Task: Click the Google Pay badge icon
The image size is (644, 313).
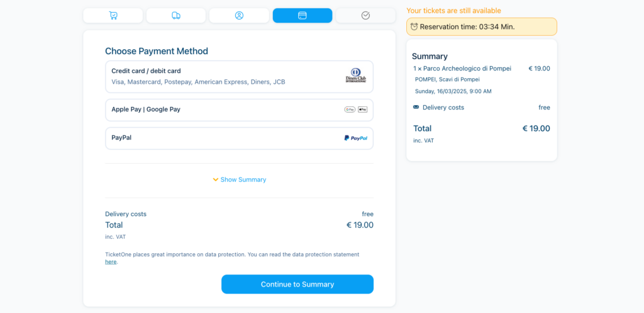Action: pyautogui.click(x=350, y=110)
